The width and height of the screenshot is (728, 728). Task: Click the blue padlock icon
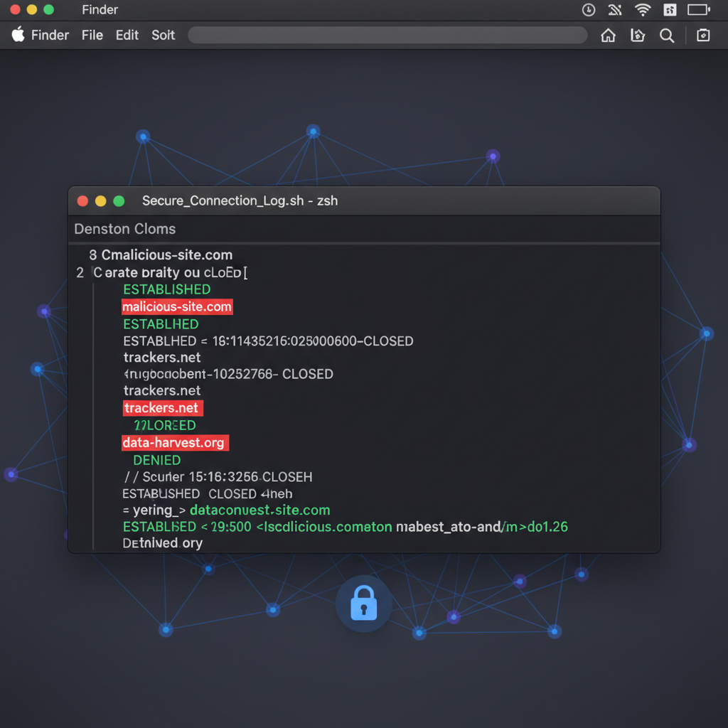coord(363,604)
